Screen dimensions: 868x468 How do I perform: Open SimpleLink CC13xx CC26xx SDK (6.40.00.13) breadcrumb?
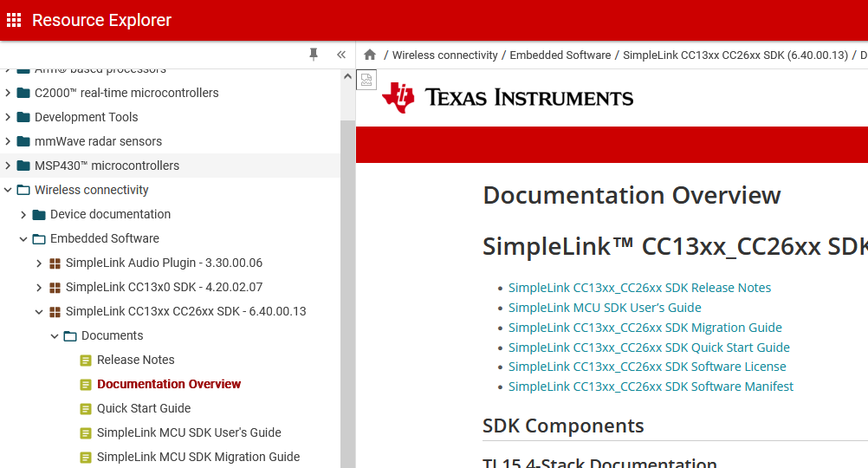coord(735,55)
